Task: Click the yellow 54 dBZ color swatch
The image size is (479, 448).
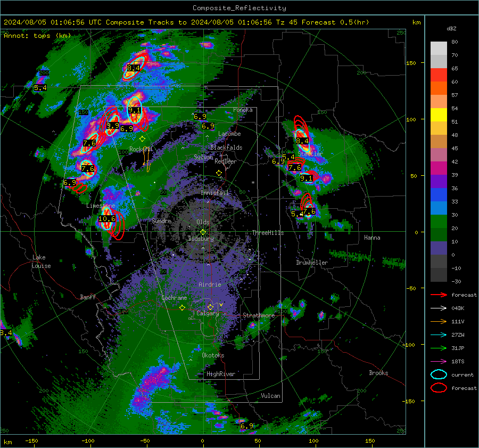Action: [x=439, y=115]
